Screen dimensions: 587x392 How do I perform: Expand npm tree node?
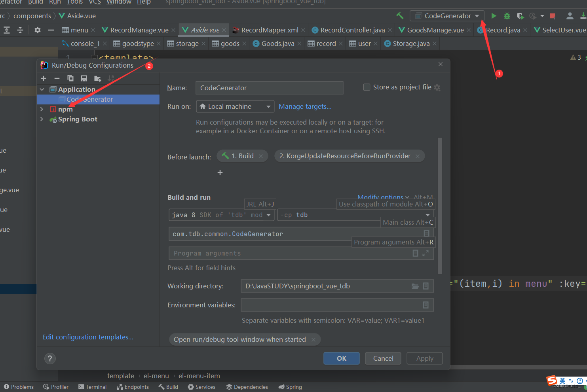pos(42,109)
